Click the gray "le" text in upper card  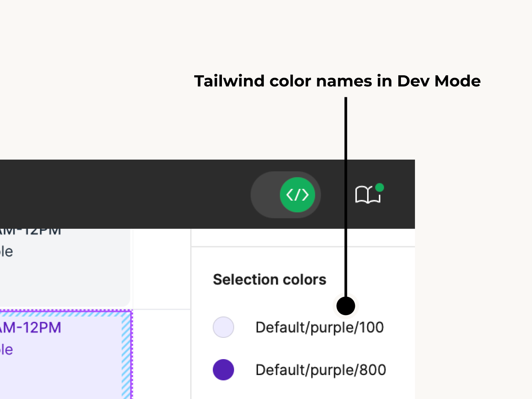pos(6,252)
